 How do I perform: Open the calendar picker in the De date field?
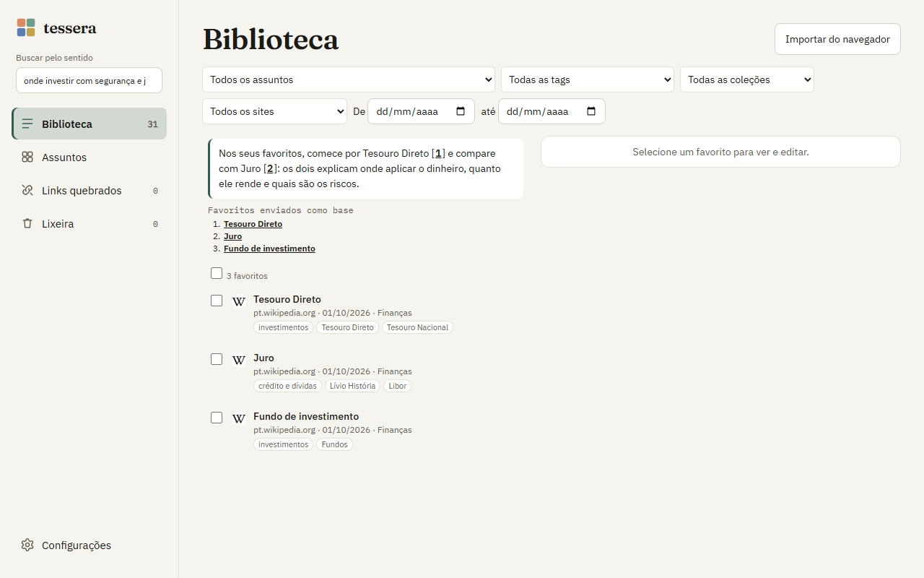pos(461,111)
